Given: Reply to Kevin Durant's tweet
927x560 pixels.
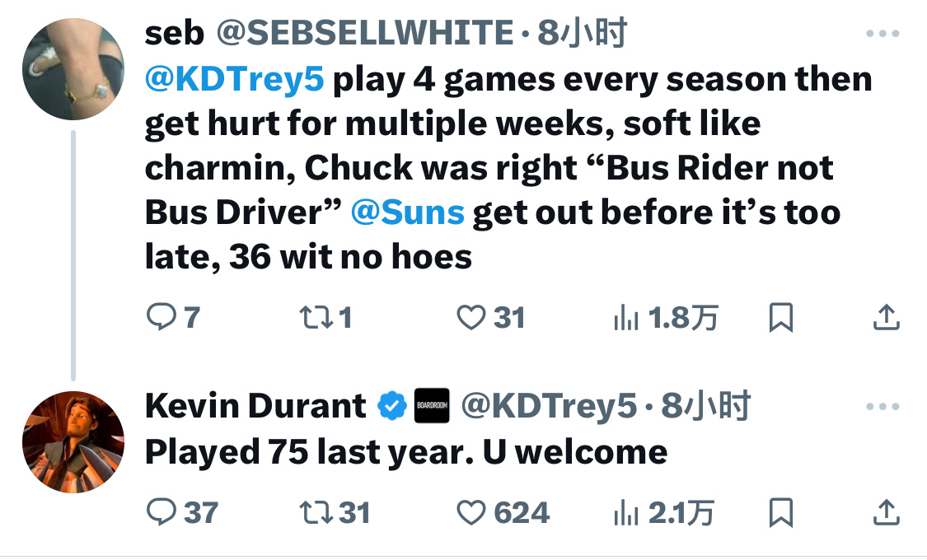Looking at the screenshot, I should [160, 512].
